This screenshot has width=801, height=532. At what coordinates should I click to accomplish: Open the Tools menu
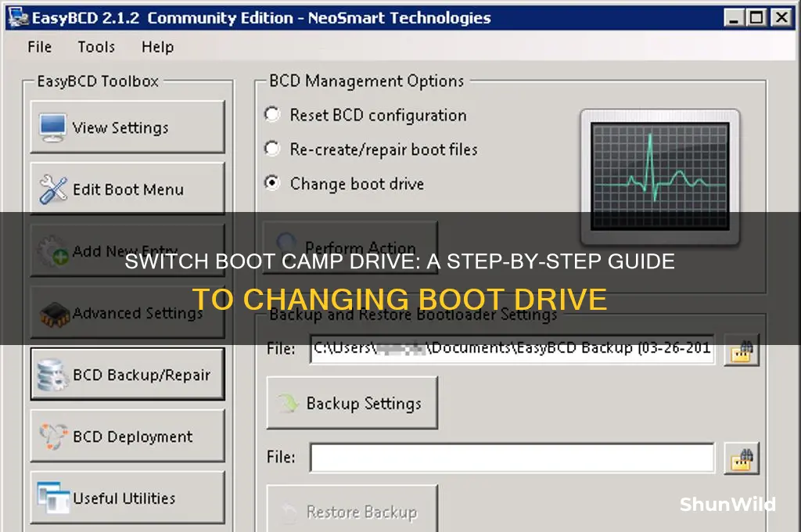click(x=96, y=47)
